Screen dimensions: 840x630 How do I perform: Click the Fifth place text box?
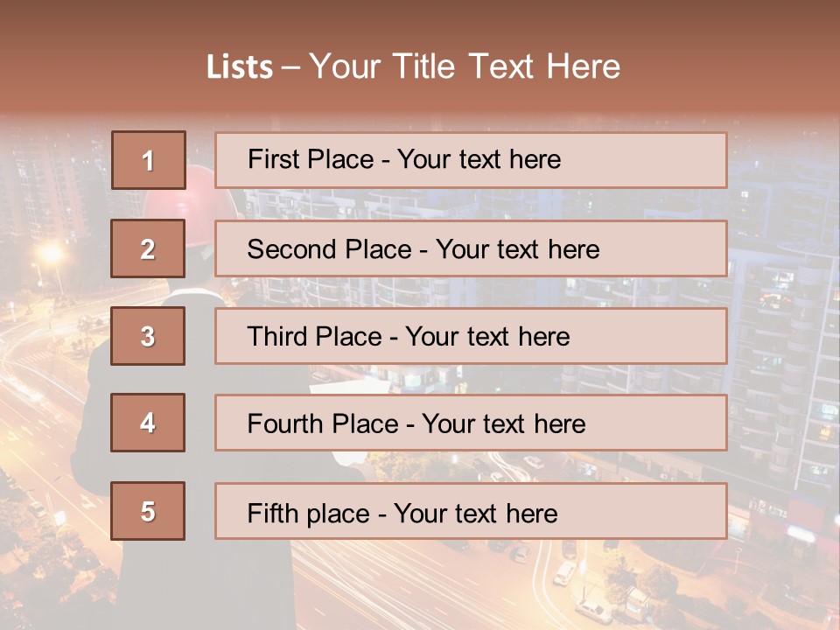pos(471,511)
